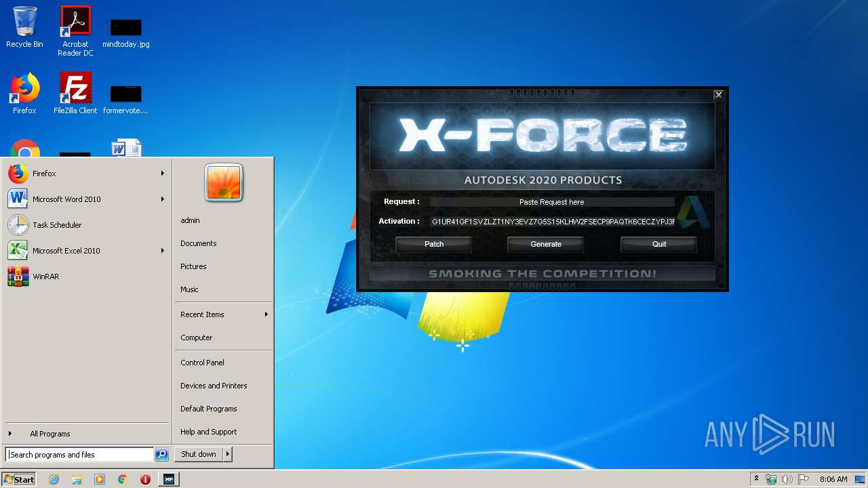Open the volume control in system tray
Viewport: 868px width, 488px height.
(x=787, y=479)
